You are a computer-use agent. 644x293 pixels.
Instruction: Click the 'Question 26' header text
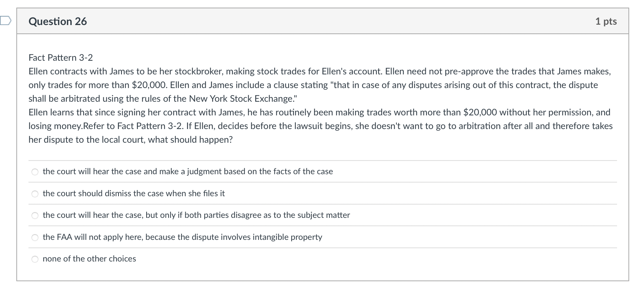(x=57, y=22)
